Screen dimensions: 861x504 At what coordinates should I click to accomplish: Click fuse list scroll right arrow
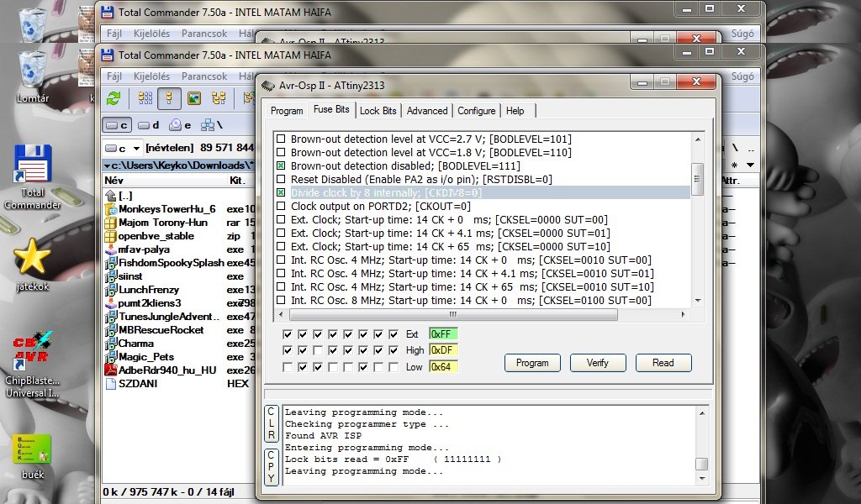pyautogui.click(x=683, y=315)
